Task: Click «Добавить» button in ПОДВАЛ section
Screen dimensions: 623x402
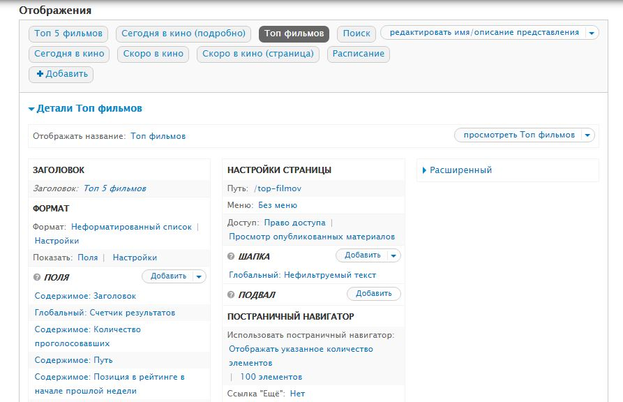Action: [x=373, y=294]
